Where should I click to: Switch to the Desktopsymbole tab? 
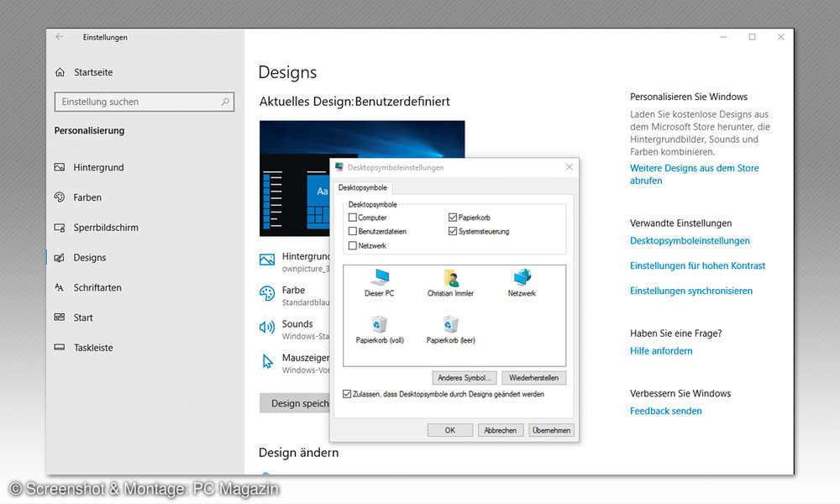(x=363, y=187)
